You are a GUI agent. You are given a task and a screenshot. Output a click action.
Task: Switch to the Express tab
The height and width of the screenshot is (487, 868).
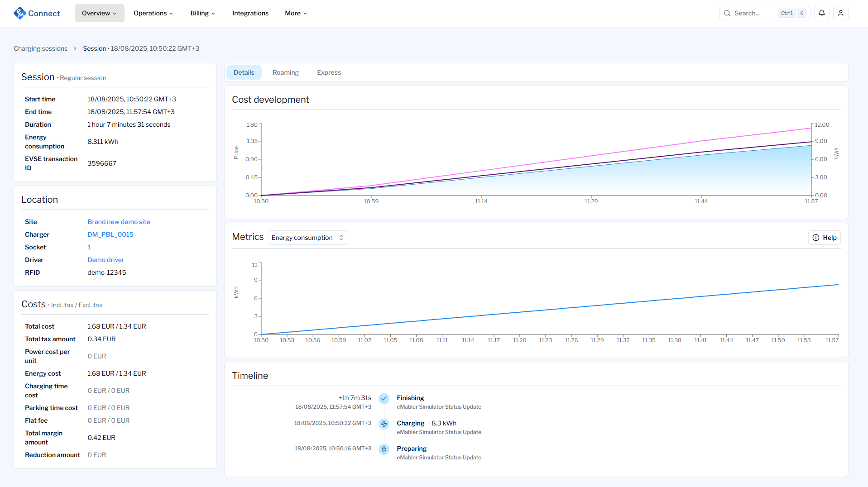[329, 72]
